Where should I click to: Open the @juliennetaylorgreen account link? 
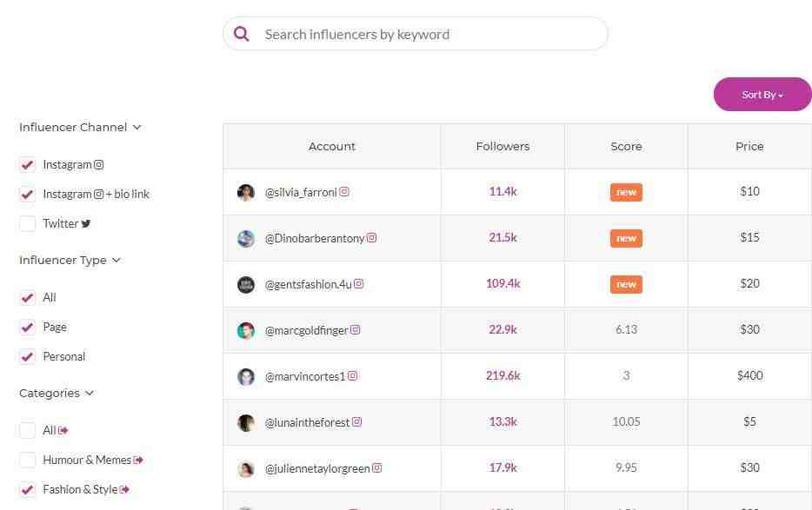coord(317,468)
